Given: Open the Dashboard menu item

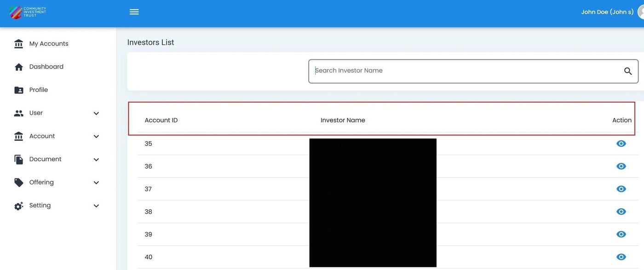Looking at the screenshot, I should coord(46,67).
